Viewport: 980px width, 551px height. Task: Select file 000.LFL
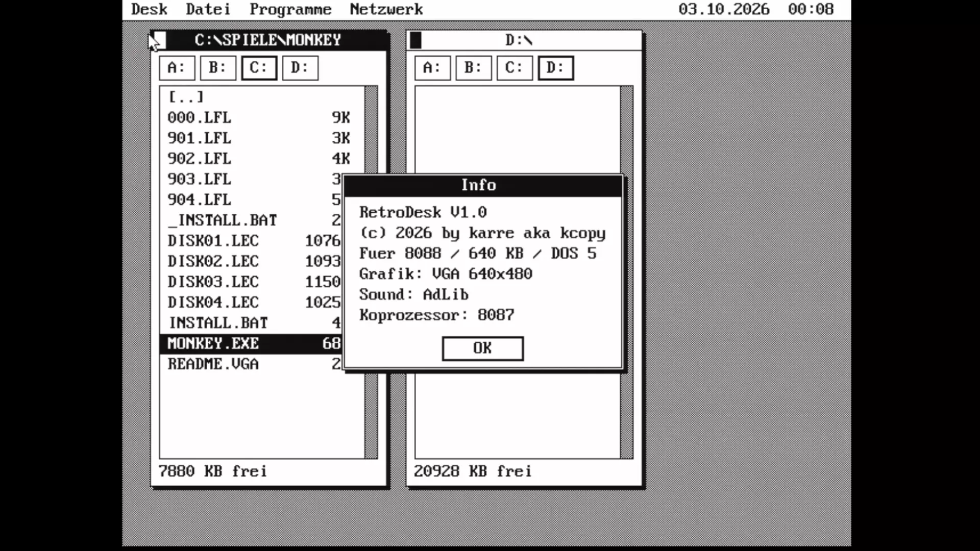262,117
